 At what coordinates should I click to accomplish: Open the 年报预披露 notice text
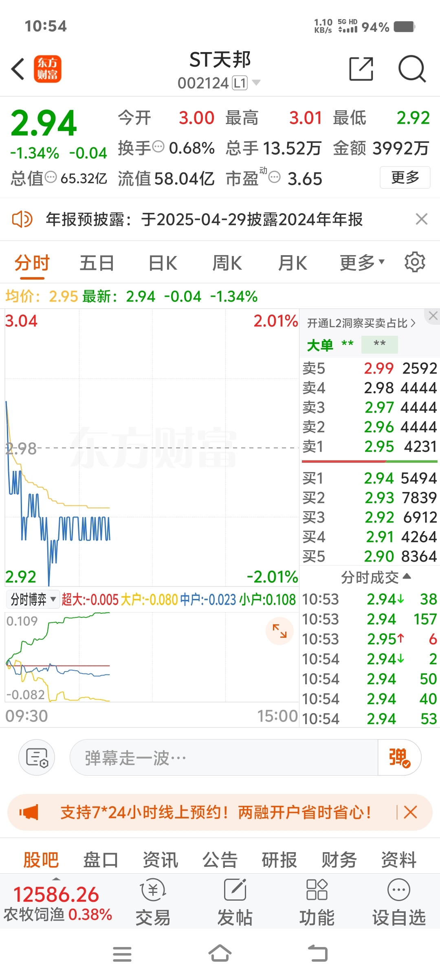click(x=204, y=219)
